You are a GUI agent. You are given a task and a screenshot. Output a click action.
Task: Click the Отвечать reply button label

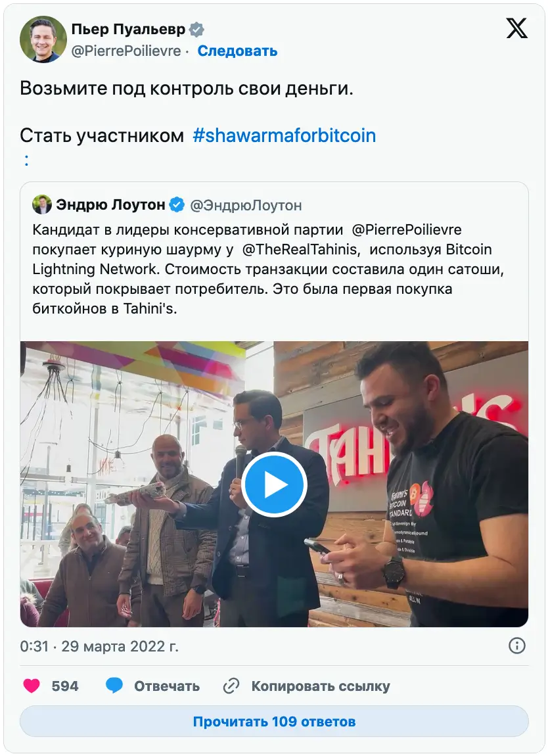(167, 686)
